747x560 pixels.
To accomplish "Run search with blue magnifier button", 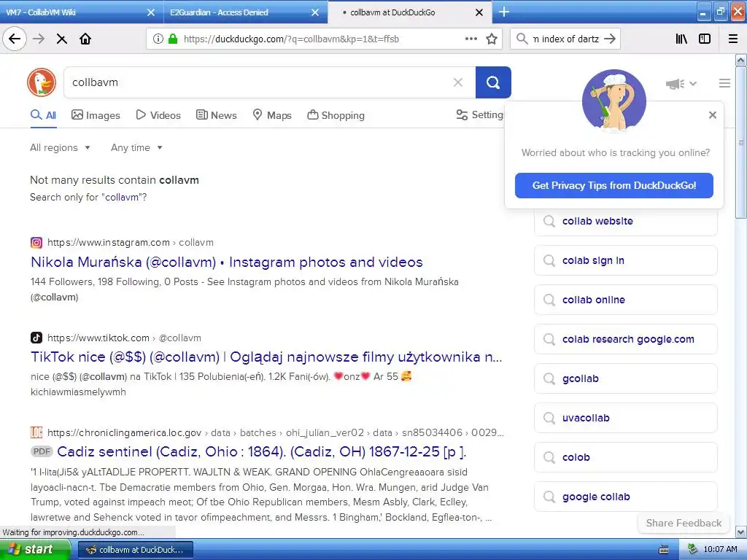I will point(493,82).
